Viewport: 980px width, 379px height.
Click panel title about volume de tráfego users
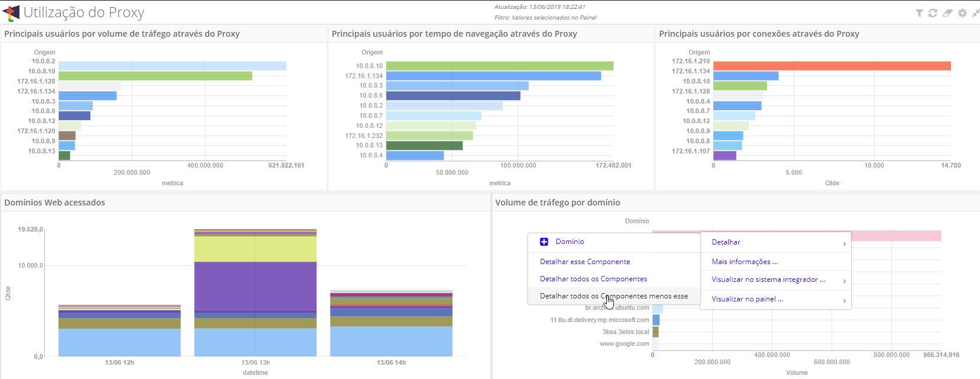tap(122, 34)
